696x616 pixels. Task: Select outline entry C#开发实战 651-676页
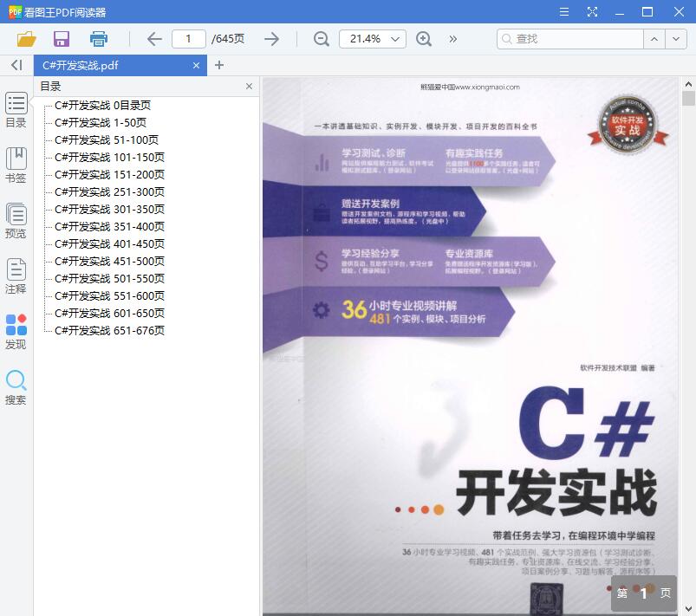click(109, 330)
